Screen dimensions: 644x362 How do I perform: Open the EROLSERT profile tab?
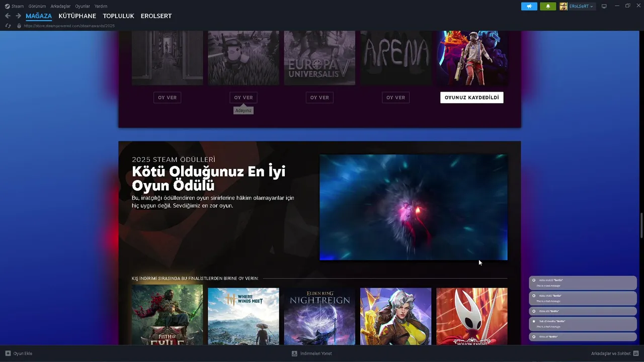coord(156,16)
